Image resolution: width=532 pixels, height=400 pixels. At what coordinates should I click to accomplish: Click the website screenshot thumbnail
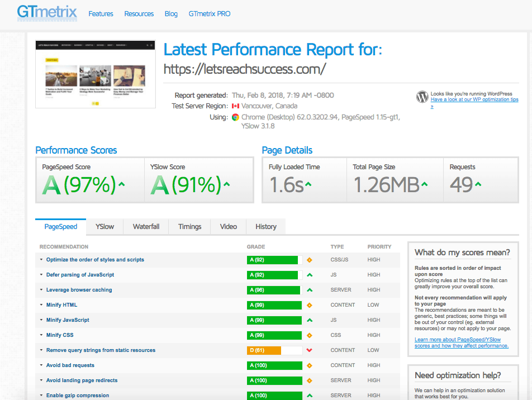pos(95,74)
